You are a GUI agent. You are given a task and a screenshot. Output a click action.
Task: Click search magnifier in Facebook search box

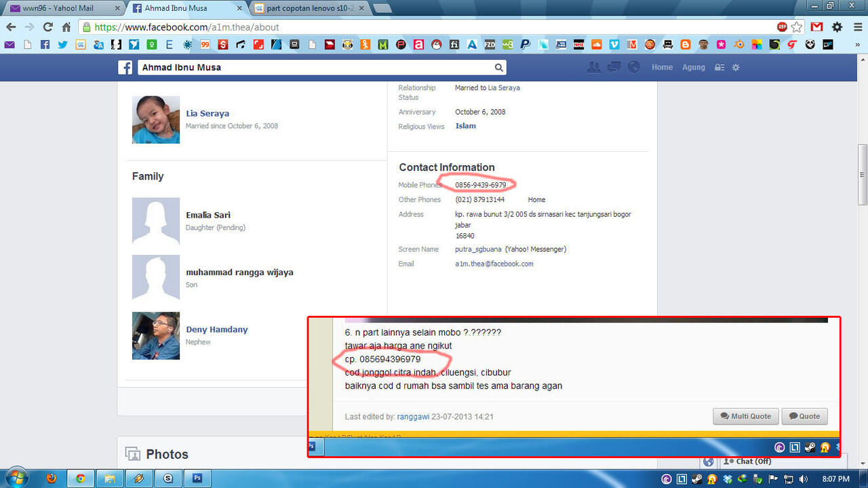(x=498, y=68)
